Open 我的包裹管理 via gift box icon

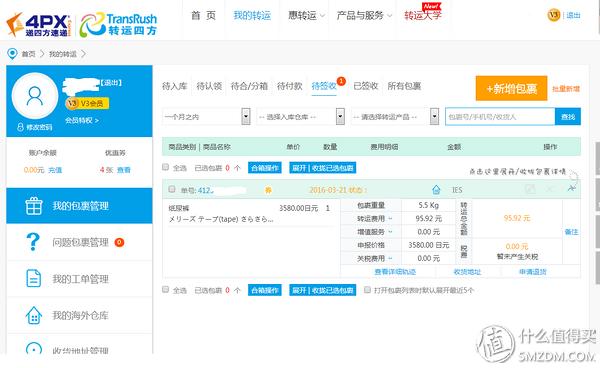[34, 206]
